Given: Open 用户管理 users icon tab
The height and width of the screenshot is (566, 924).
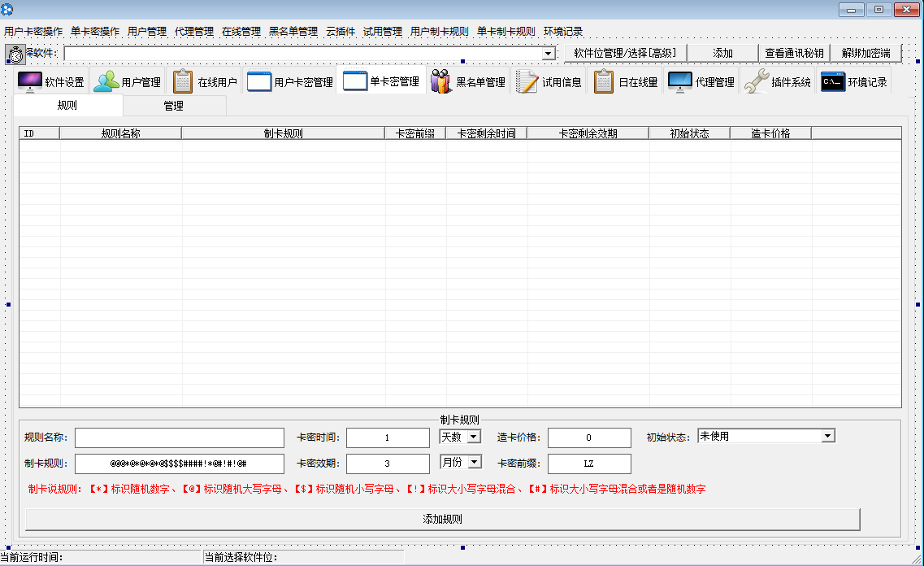Looking at the screenshot, I should click(x=106, y=82).
